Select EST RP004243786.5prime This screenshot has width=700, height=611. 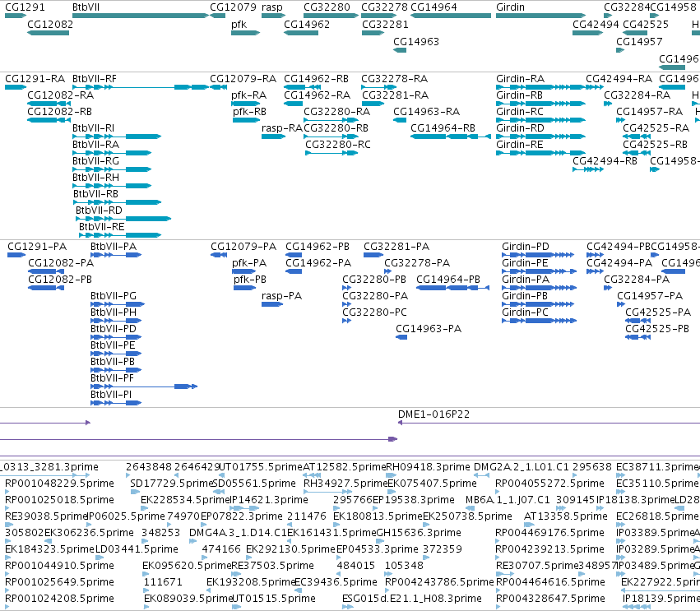439,581
